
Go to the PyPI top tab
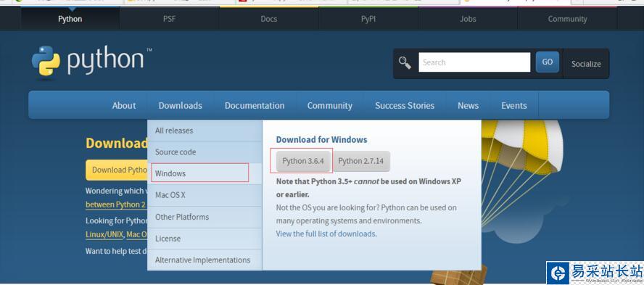pos(368,19)
